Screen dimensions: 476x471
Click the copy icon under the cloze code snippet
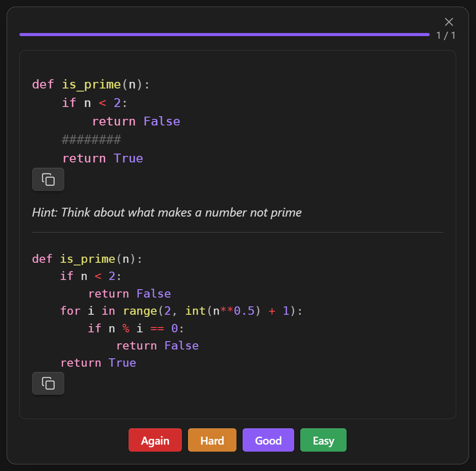(x=48, y=179)
